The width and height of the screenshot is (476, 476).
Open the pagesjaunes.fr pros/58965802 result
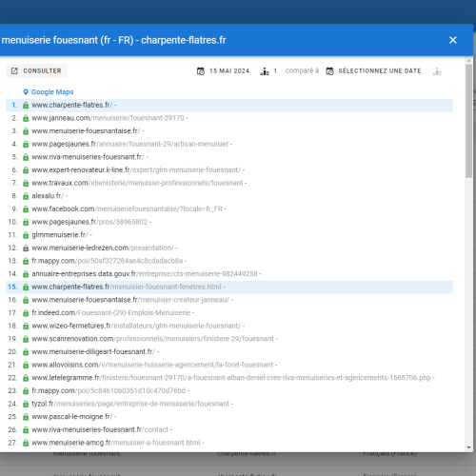pyautogui.click(x=89, y=222)
